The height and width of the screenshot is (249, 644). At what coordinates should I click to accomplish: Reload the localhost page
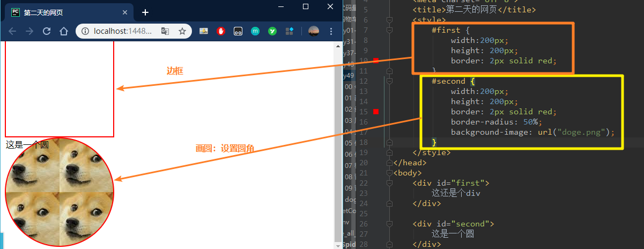pos(47,32)
